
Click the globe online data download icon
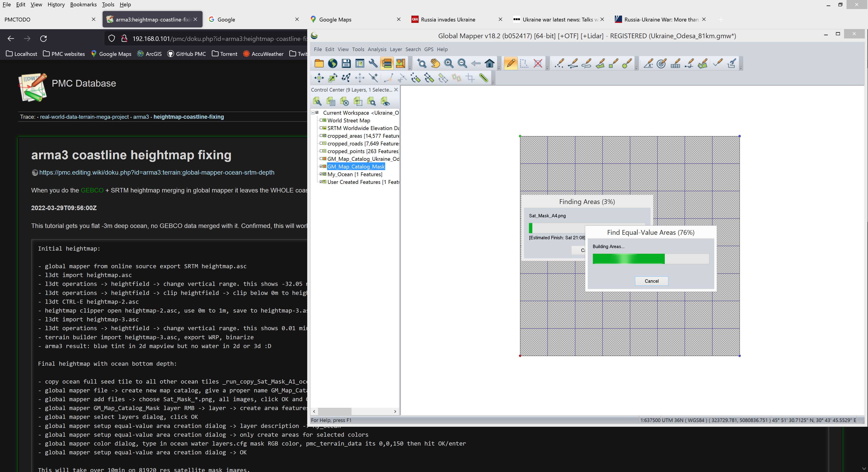(x=333, y=63)
